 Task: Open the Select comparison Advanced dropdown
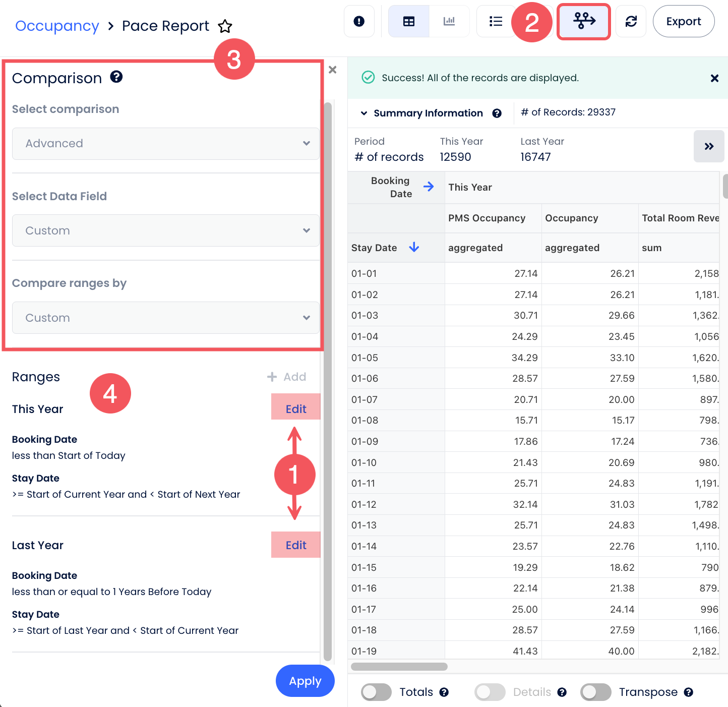[165, 144]
